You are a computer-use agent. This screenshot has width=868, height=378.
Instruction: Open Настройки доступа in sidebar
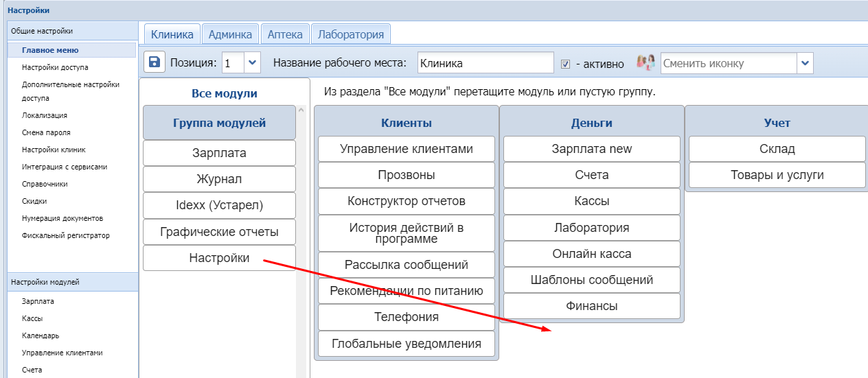(x=55, y=67)
